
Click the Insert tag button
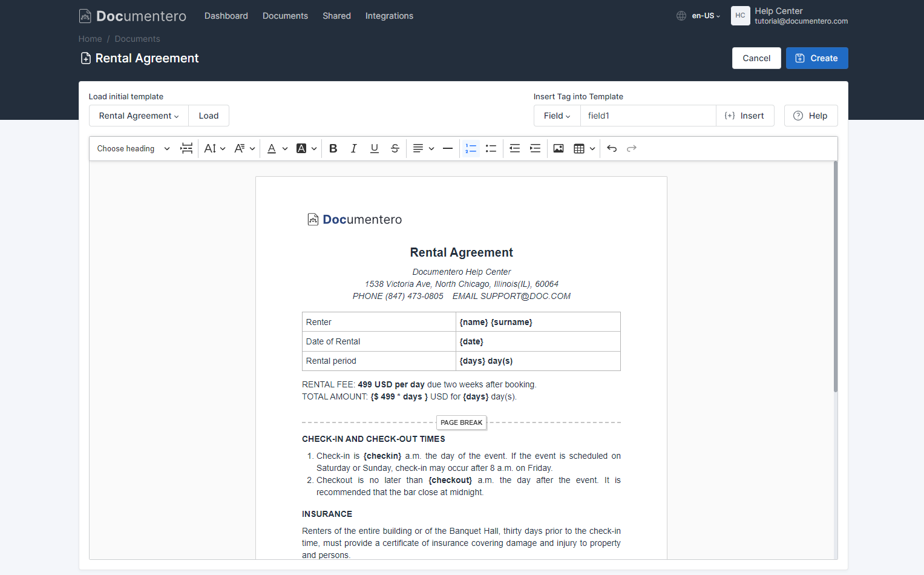point(745,116)
